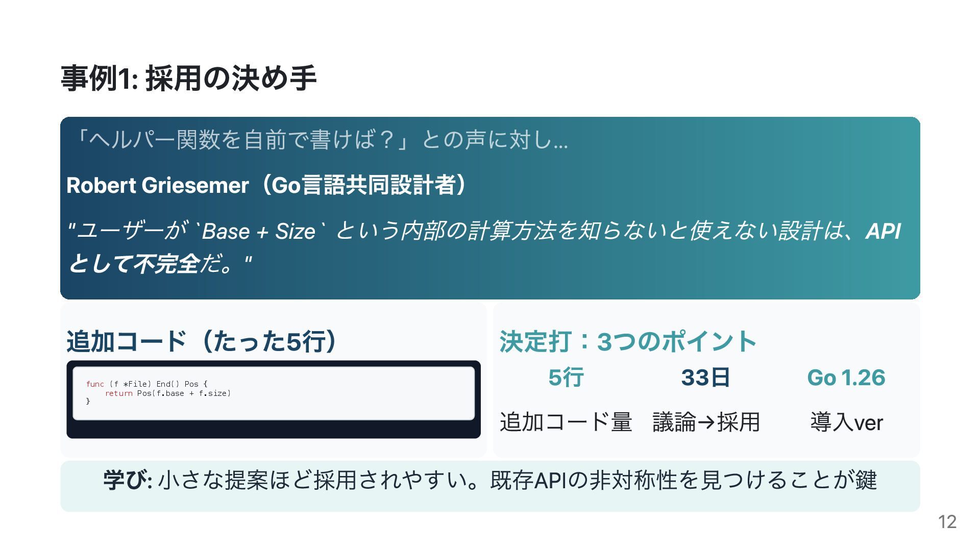This screenshot has width=980, height=551.
Task: Click the heading 追加コード（たった5行）
Action: pos(202,341)
